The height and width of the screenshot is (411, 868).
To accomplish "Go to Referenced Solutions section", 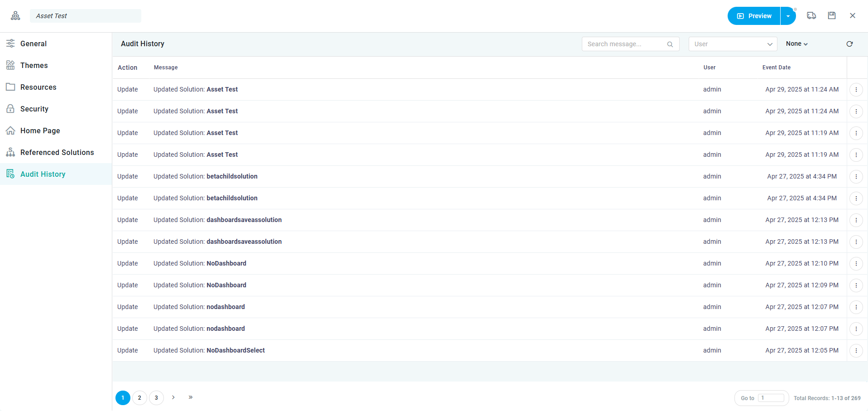I will [57, 153].
